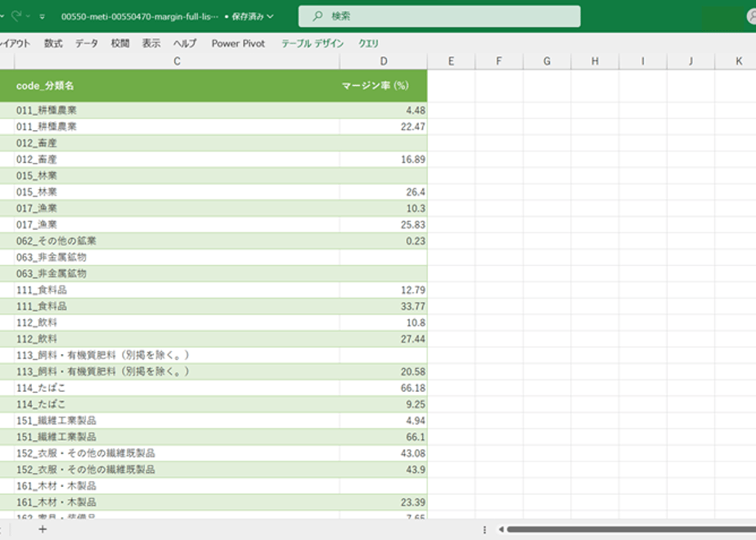Select column F header

tap(499, 61)
